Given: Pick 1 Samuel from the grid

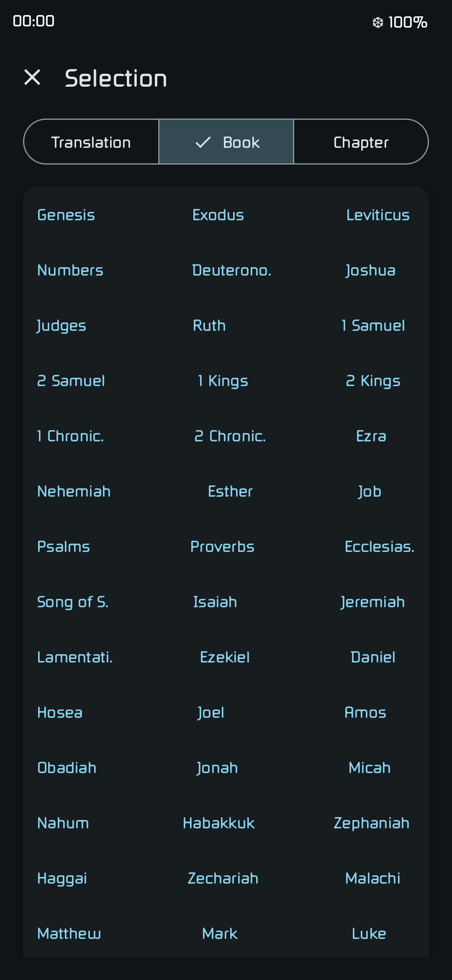Looking at the screenshot, I should point(373,325).
